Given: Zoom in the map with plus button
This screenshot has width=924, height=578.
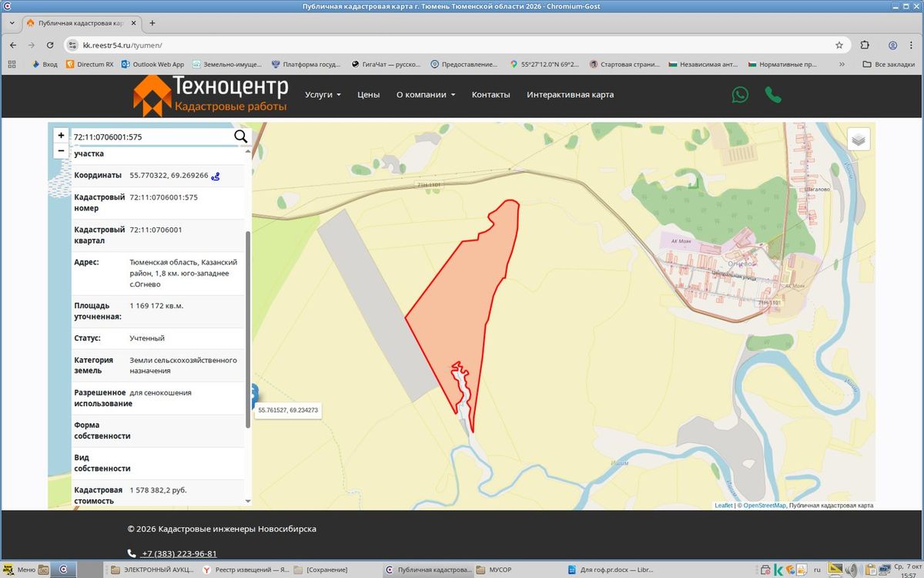Looking at the screenshot, I should point(61,136).
